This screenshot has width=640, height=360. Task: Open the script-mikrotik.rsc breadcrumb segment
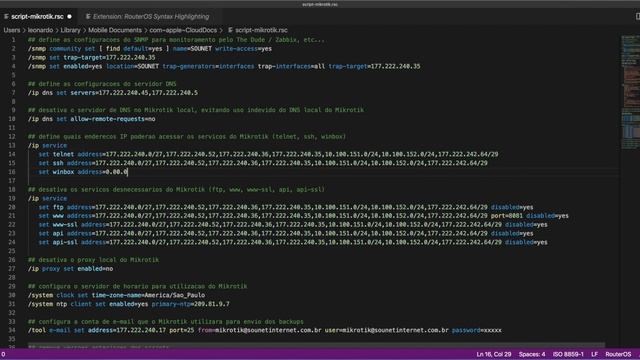[261, 30]
